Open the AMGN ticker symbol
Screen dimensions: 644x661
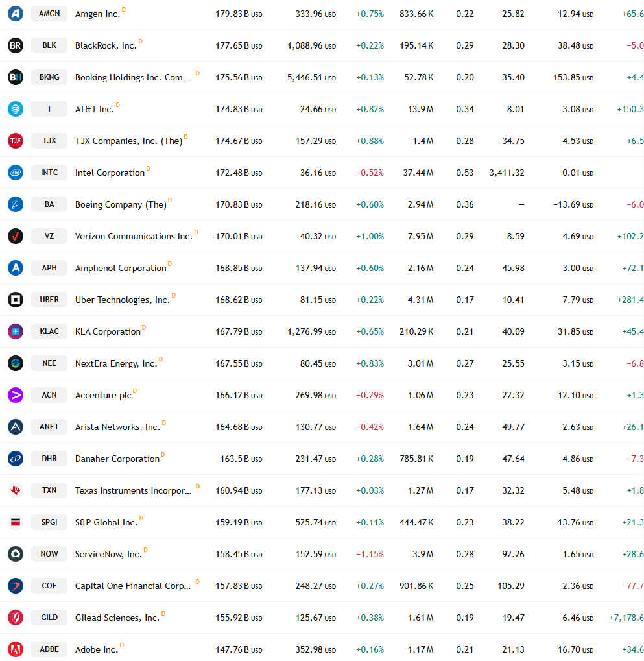tap(49, 14)
